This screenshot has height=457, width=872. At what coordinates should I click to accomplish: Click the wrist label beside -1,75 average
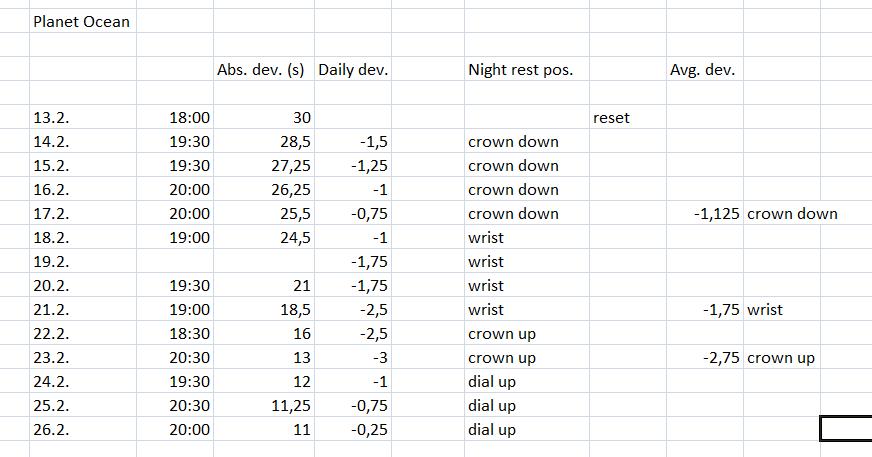click(x=765, y=310)
